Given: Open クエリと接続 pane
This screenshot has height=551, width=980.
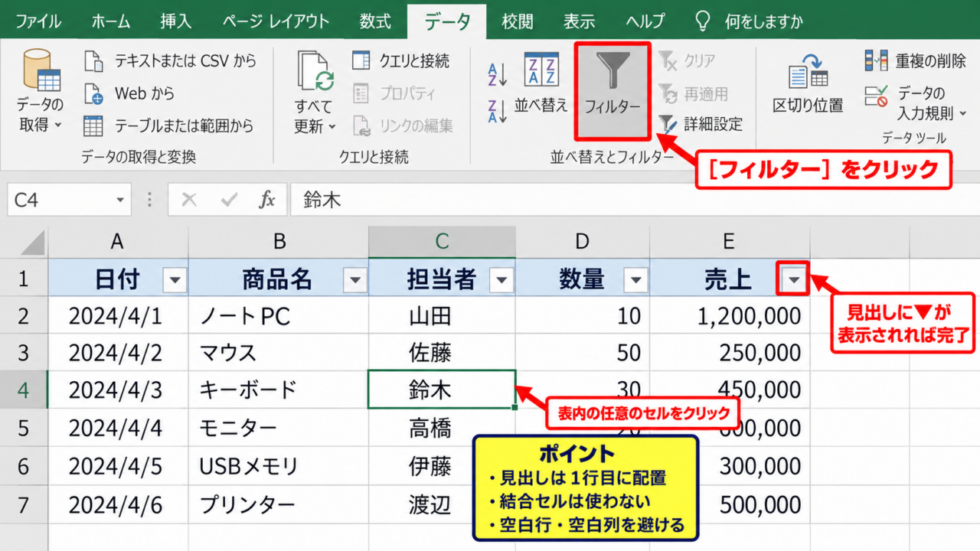Looking at the screenshot, I should pyautogui.click(x=400, y=60).
